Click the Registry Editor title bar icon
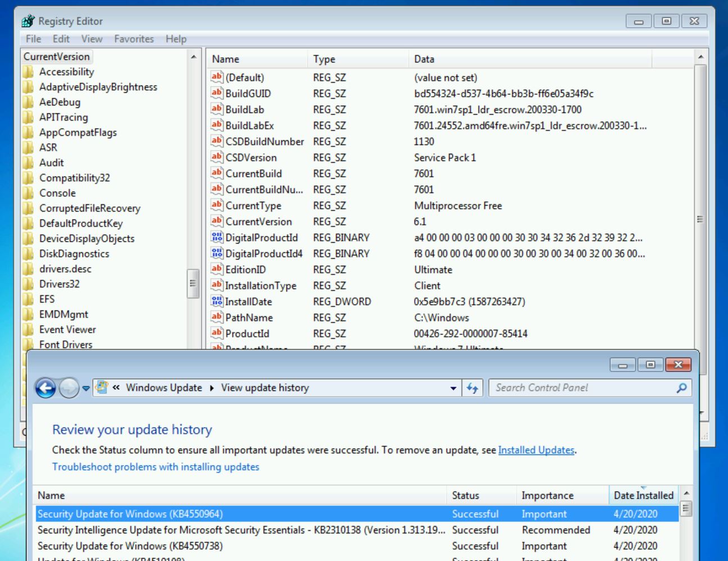Viewport: 728px width, 561px height. (28, 21)
